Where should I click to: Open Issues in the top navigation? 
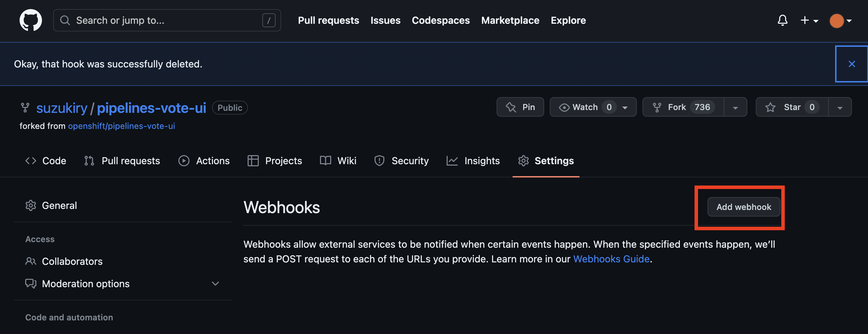coord(385,20)
